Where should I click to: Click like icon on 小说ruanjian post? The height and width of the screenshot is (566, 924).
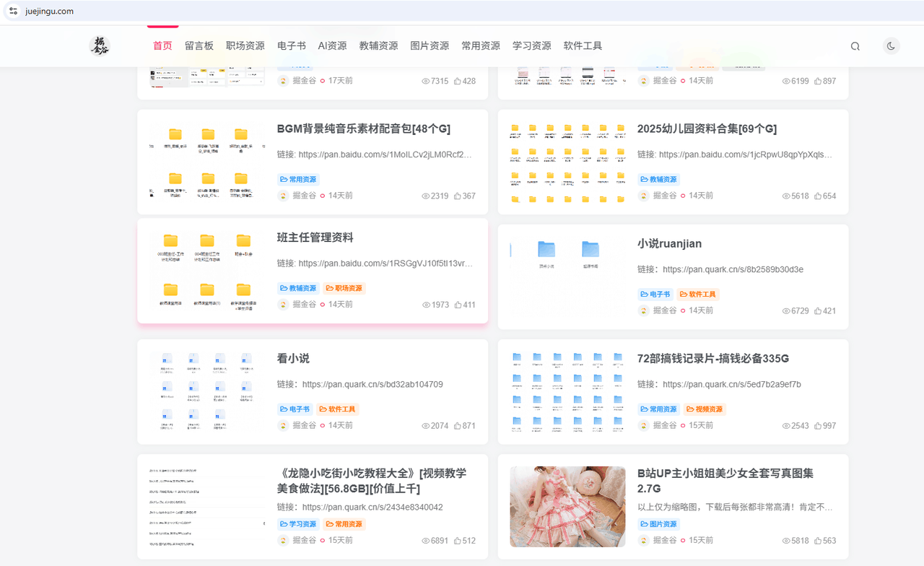coord(818,311)
